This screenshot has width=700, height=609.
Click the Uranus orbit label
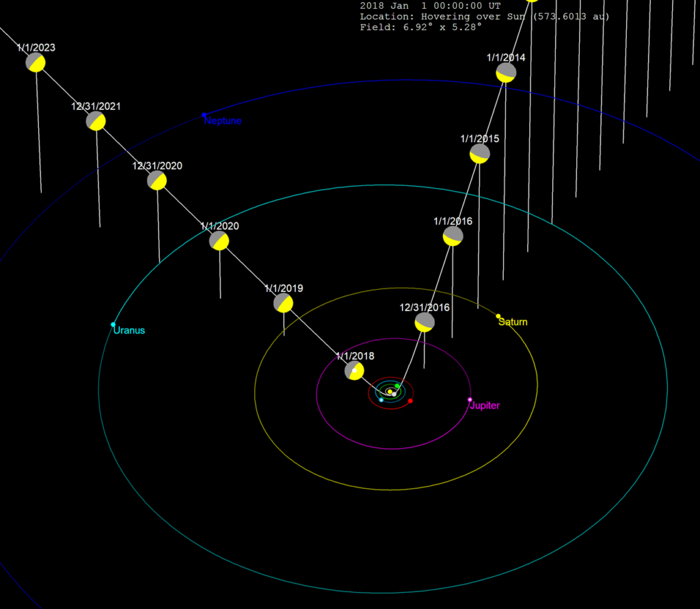point(129,330)
